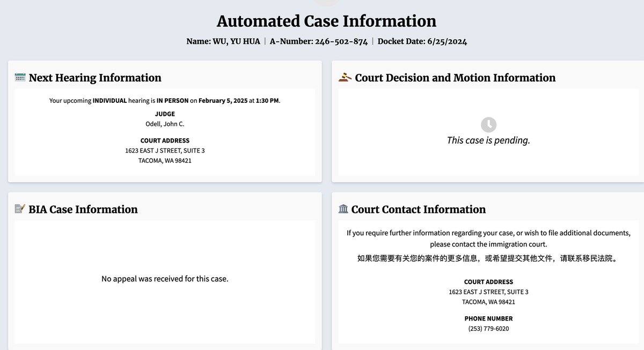The image size is (644, 350).
Task: Select the Automated Case Information title
Action: coord(326,21)
